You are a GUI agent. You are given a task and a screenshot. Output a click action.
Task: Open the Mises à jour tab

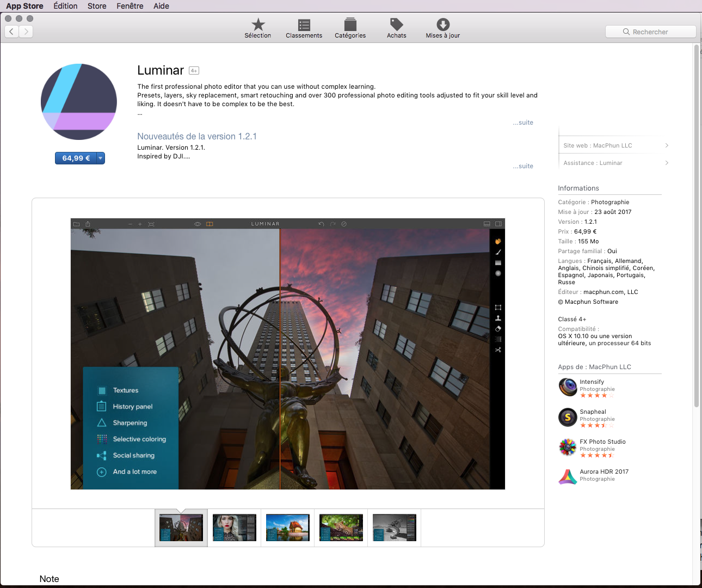[x=443, y=28]
